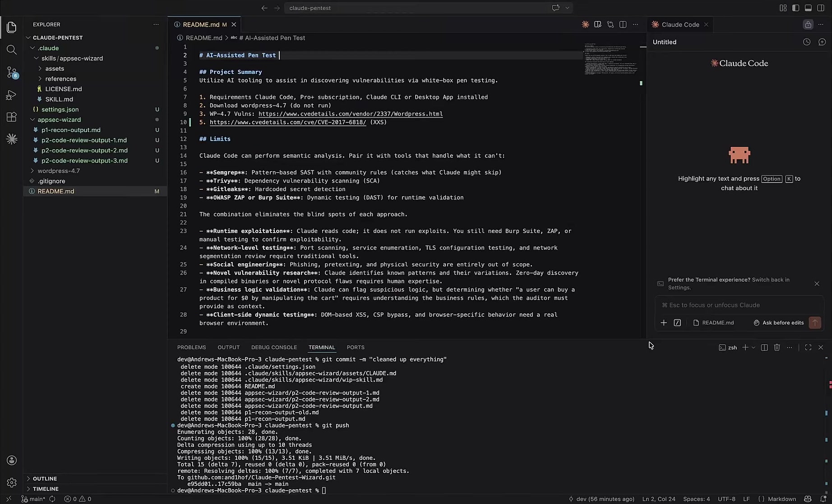Open the new terminal profile dropdown arrow
The image size is (832, 504).
click(x=753, y=348)
